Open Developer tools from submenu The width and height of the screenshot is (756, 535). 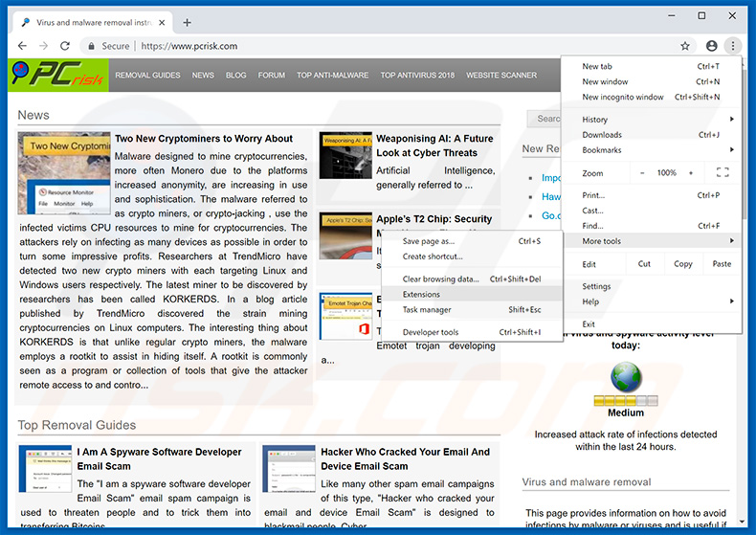[472, 332]
